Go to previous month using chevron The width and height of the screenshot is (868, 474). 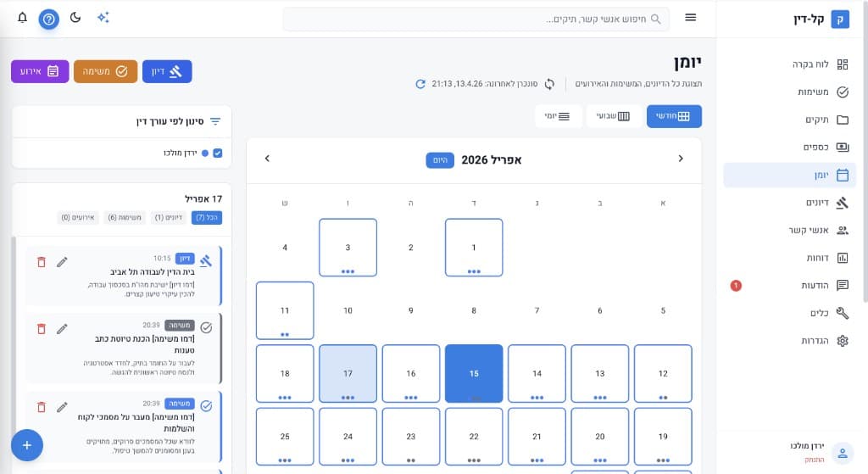tap(680, 159)
